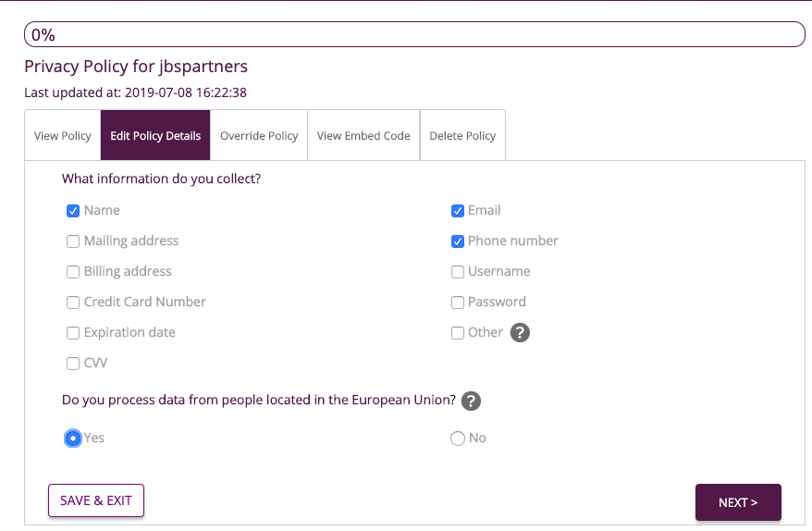Switch to the View Policy tab
This screenshot has height=531, width=812.
click(63, 136)
